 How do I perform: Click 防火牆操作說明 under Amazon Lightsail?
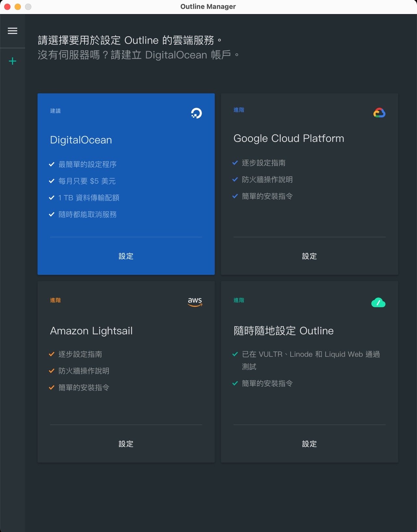84,371
